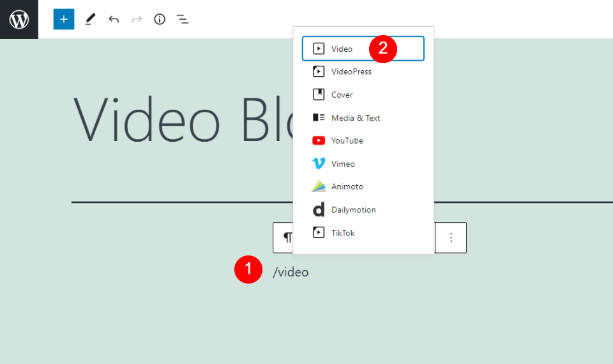Select the Dailymotion embed block
The height and width of the screenshot is (364, 613).
point(363,209)
